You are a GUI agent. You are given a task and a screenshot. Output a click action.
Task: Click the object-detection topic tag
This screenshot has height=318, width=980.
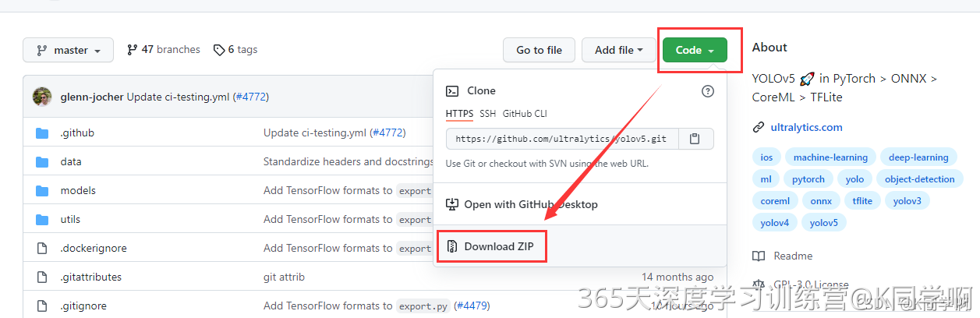(920, 179)
